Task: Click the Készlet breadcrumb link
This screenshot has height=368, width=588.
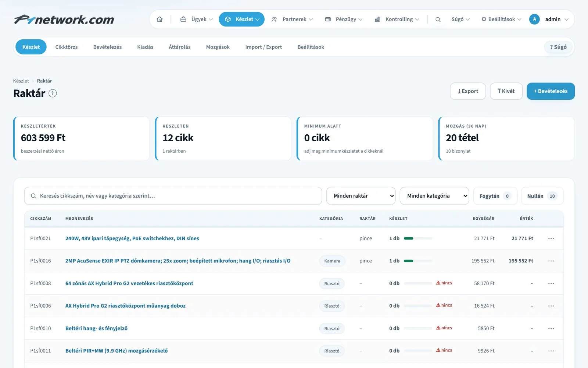Action: 21,81
